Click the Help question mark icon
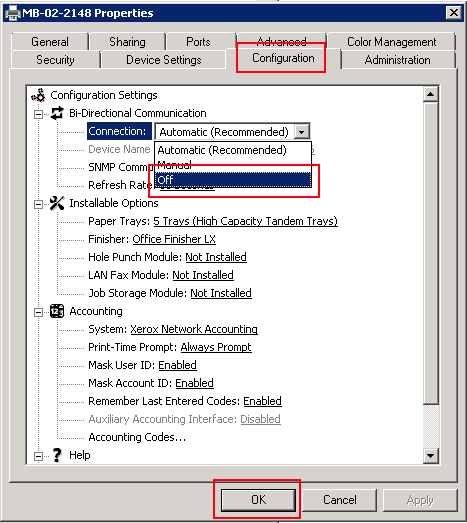The width and height of the screenshot is (467, 523). tap(57, 455)
